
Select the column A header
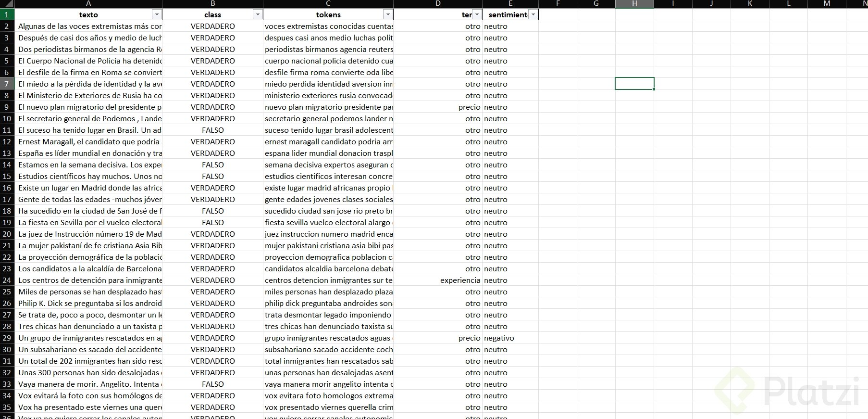click(x=88, y=4)
